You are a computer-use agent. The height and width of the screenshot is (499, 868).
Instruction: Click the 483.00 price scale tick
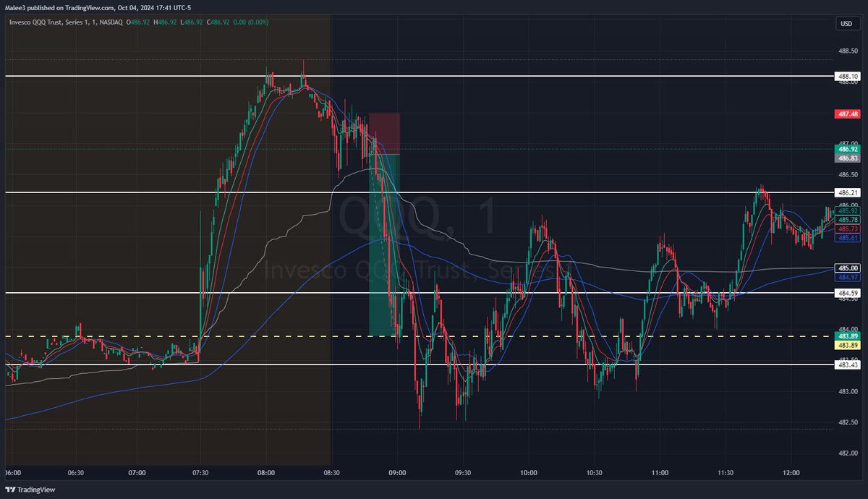[x=848, y=391]
